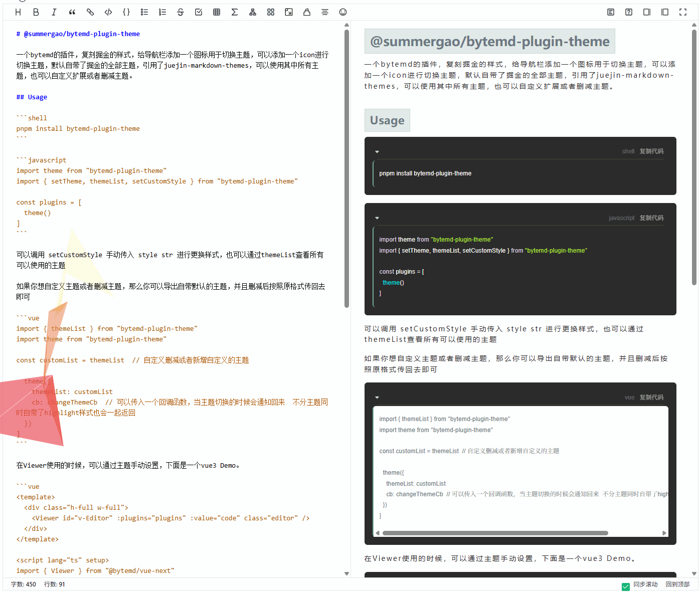Insert a table

point(217,12)
